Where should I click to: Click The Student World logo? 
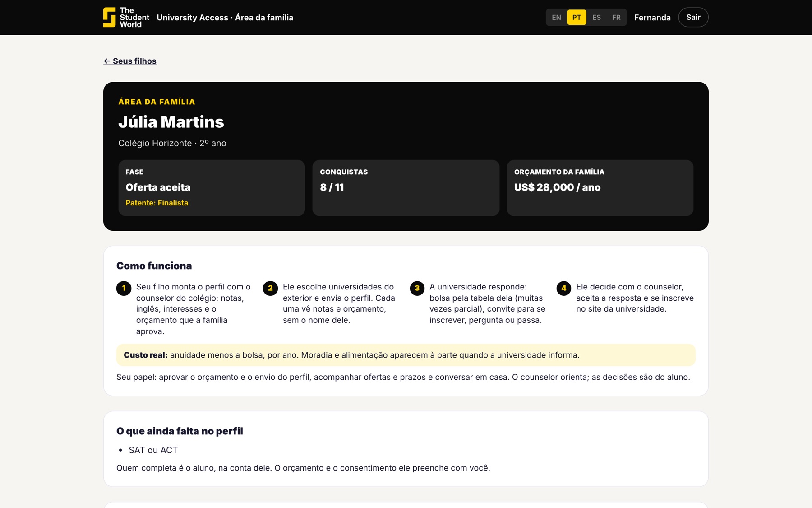126,18
